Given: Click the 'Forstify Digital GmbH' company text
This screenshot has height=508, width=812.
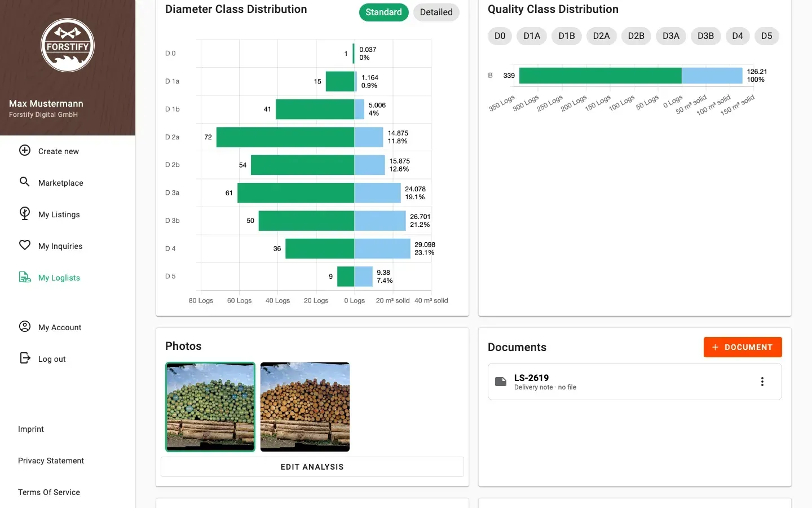Looking at the screenshot, I should [x=43, y=115].
